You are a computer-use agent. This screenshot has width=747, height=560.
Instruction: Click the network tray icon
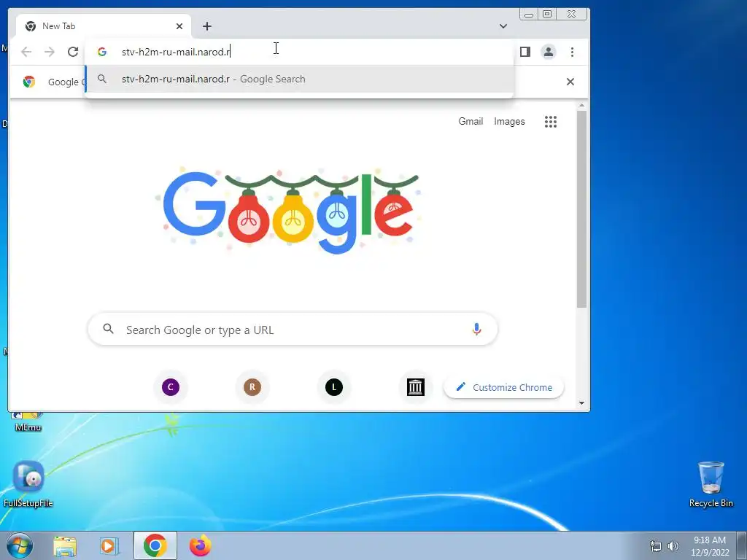[656, 546]
